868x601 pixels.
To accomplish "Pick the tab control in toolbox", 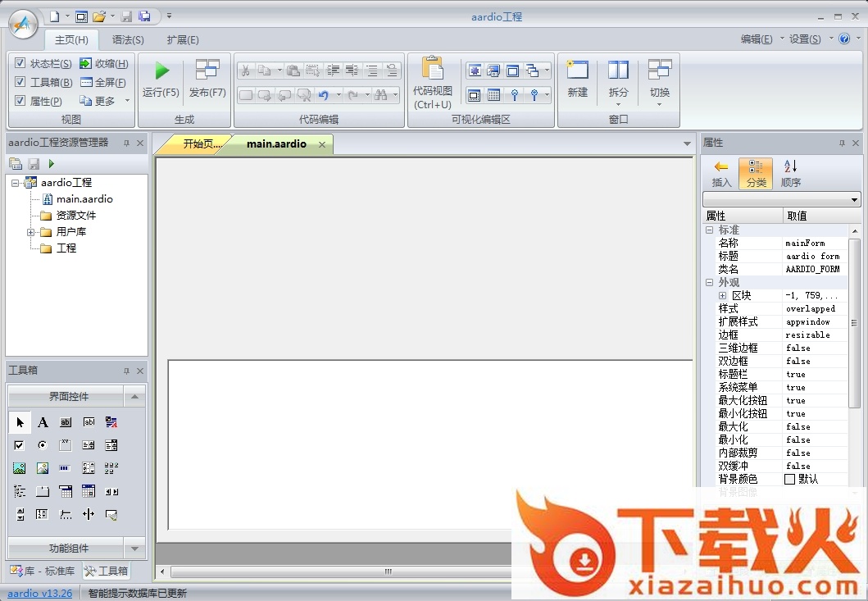I will pyautogui.click(x=43, y=491).
